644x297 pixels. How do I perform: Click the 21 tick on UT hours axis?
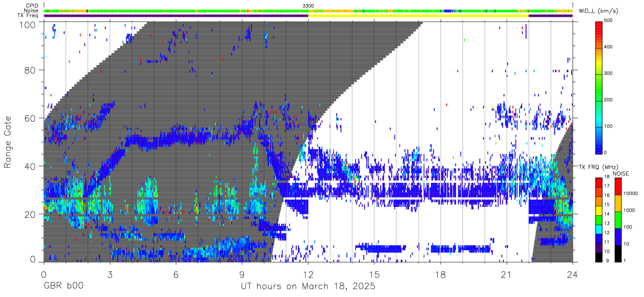[507, 274]
